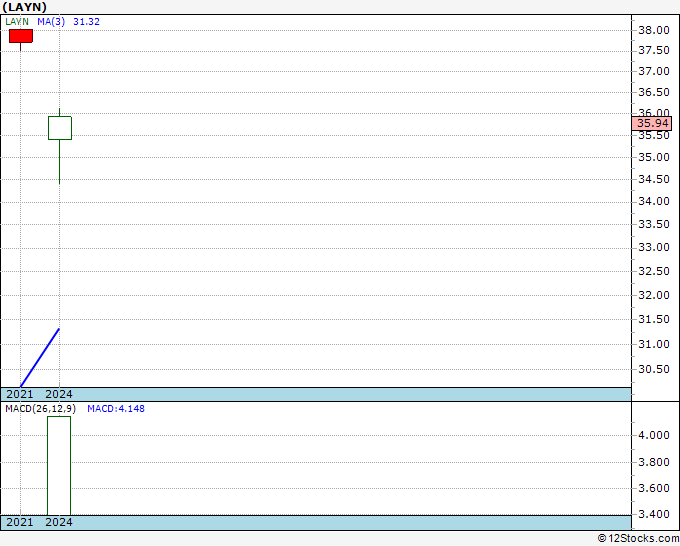Click the 35.00 price axis label
Viewport: 680px width, 546px height.
(x=654, y=157)
